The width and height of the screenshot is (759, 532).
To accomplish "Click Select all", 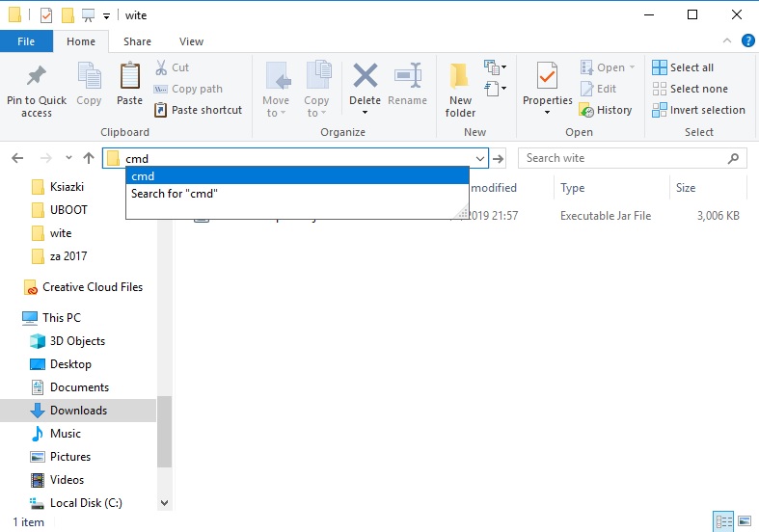I will [683, 67].
